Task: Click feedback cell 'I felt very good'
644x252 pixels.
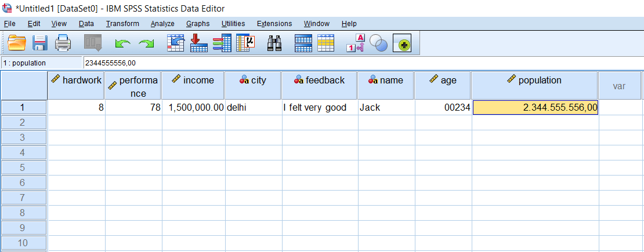Action: point(320,108)
